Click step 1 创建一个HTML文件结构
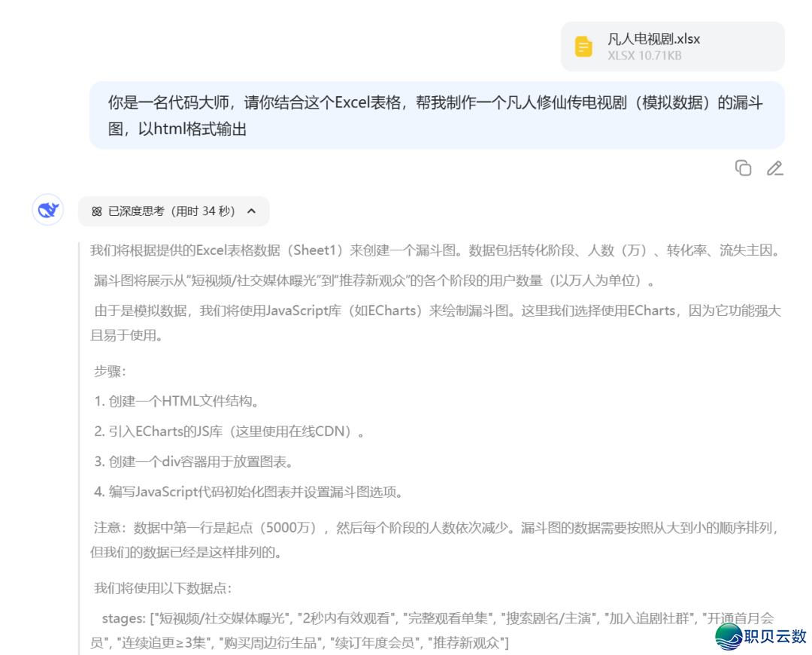Image resolution: width=812 pixels, height=655 pixels. pyautogui.click(x=177, y=401)
